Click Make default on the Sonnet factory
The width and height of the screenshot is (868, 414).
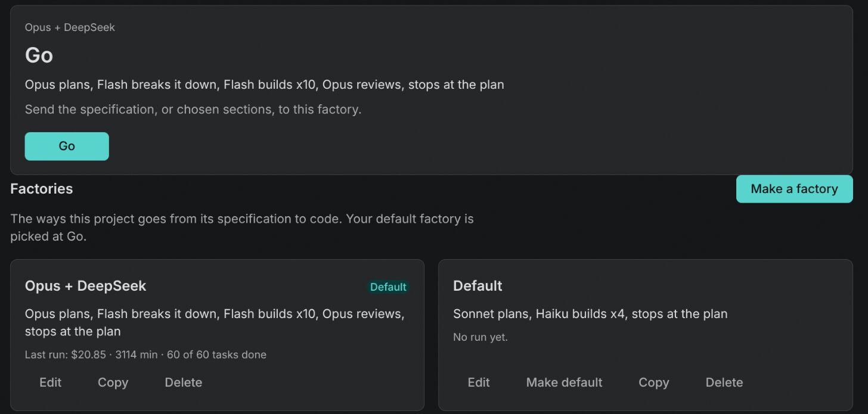click(565, 382)
